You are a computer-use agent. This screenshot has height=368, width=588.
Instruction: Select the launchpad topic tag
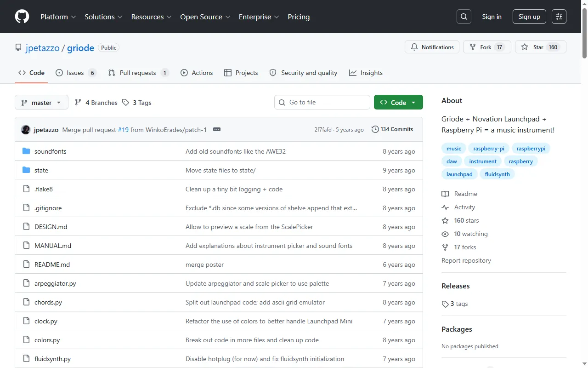[x=459, y=174]
